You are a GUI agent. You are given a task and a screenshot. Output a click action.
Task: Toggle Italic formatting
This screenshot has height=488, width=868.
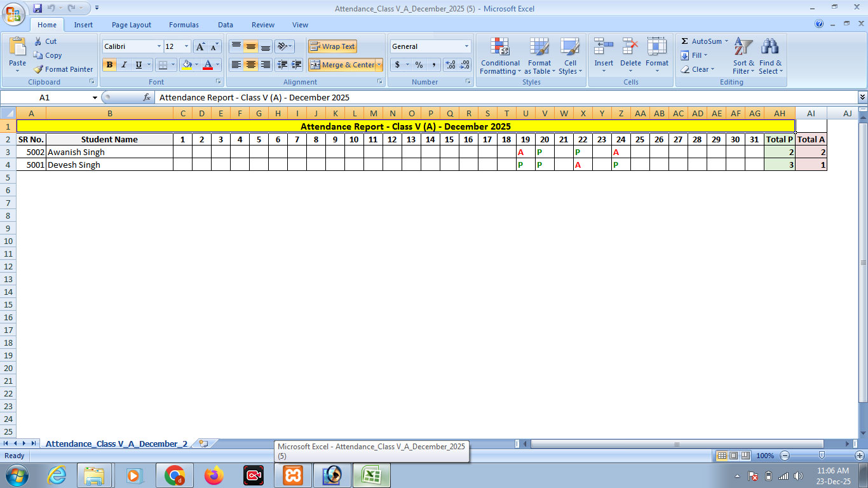click(x=124, y=65)
